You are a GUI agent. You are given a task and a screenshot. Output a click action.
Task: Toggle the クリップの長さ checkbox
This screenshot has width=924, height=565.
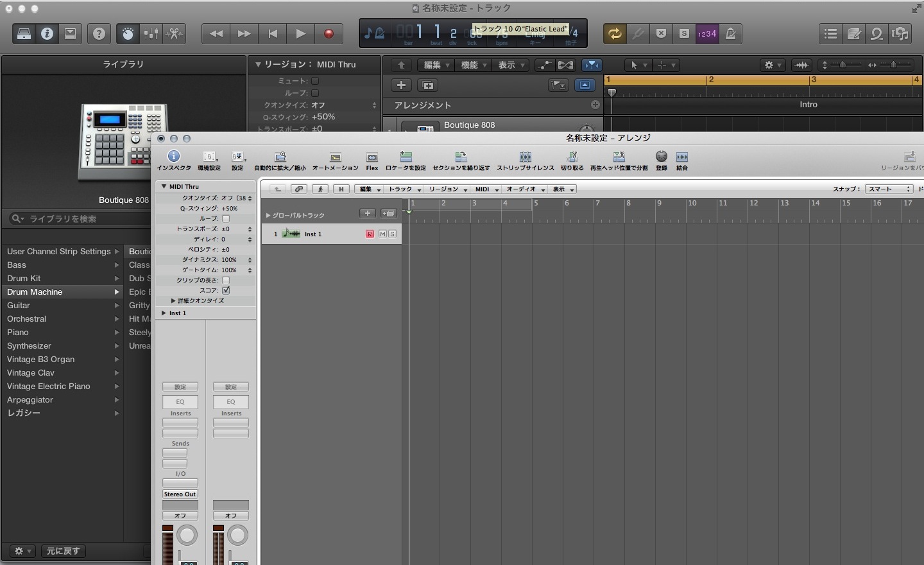(x=226, y=281)
